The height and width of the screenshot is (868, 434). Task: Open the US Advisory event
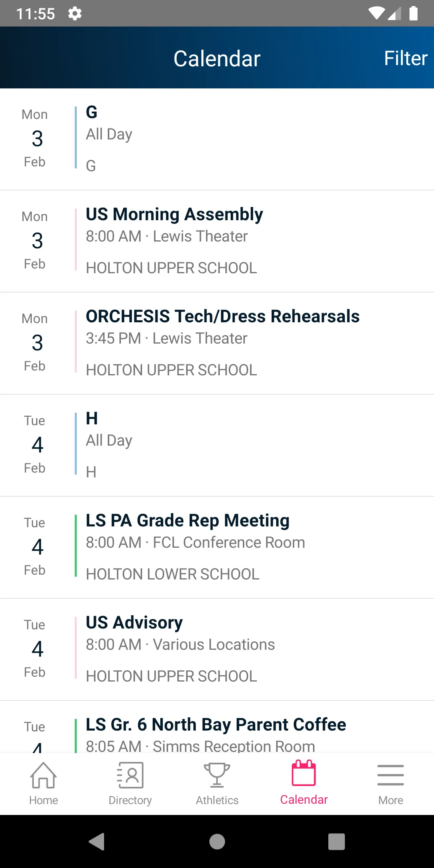click(217, 649)
